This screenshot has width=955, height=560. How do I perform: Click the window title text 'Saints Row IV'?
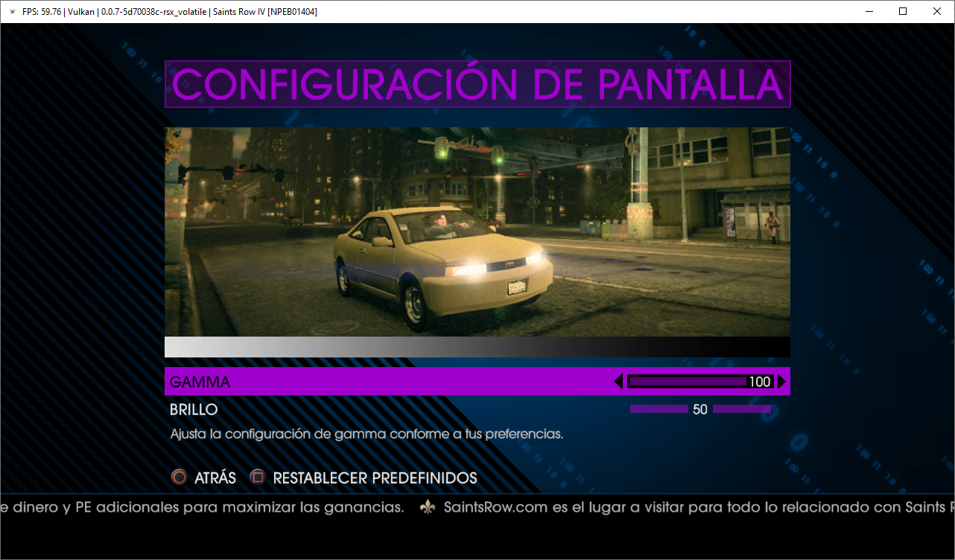click(x=240, y=11)
